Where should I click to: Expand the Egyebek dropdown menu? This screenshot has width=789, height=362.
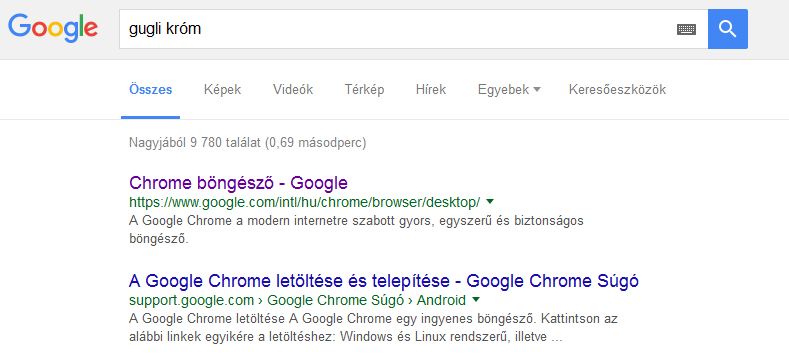509,90
